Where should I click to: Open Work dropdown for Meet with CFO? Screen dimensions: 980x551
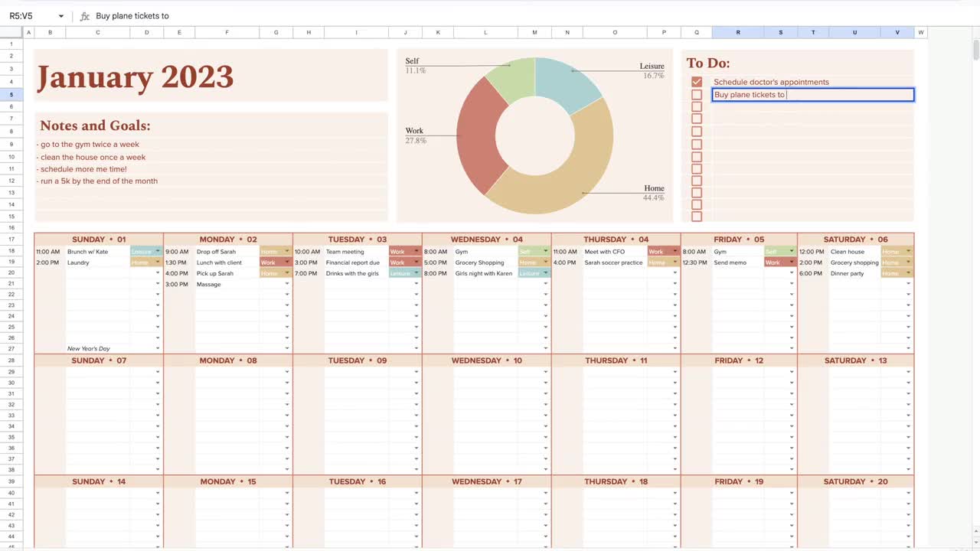tap(675, 252)
